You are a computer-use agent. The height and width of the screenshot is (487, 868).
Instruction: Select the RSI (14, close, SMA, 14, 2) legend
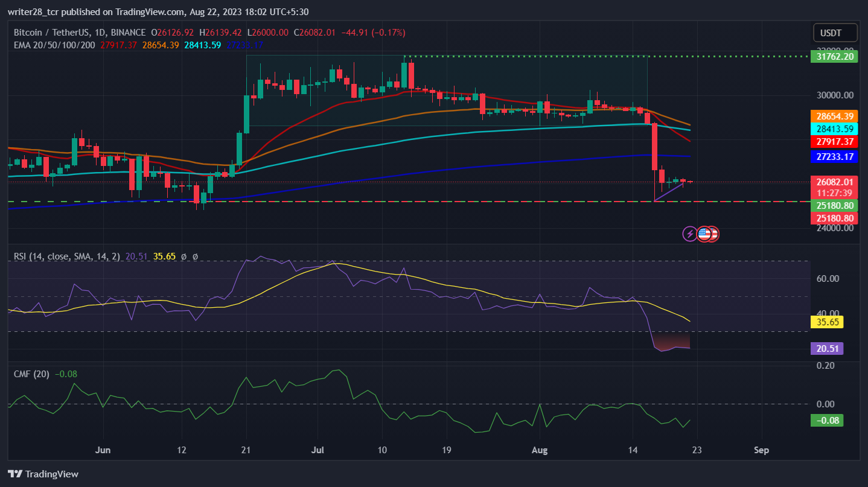[x=67, y=256]
